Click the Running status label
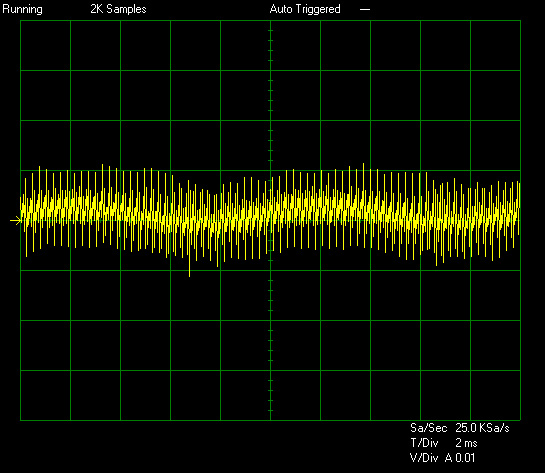545x473 pixels. (x=23, y=9)
